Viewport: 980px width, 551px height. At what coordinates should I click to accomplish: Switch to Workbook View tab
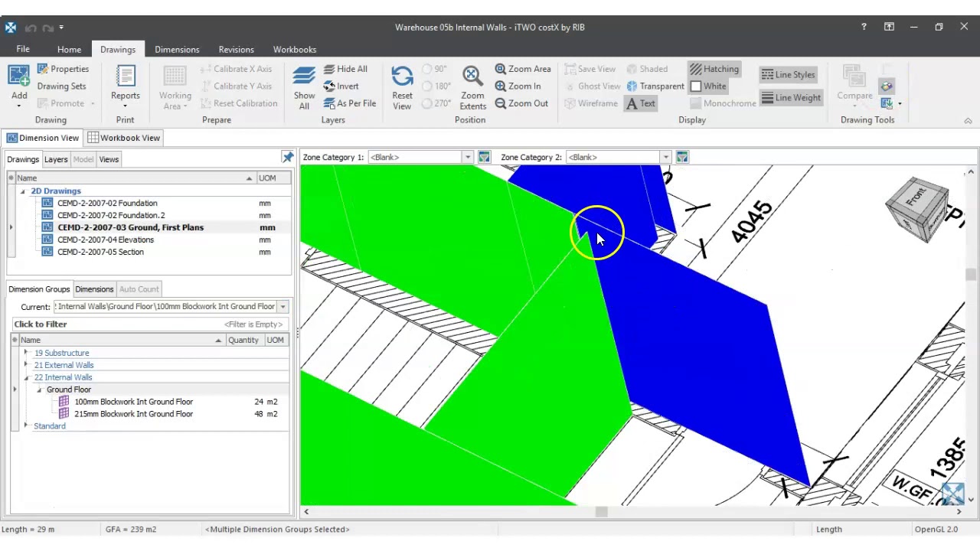(123, 138)
